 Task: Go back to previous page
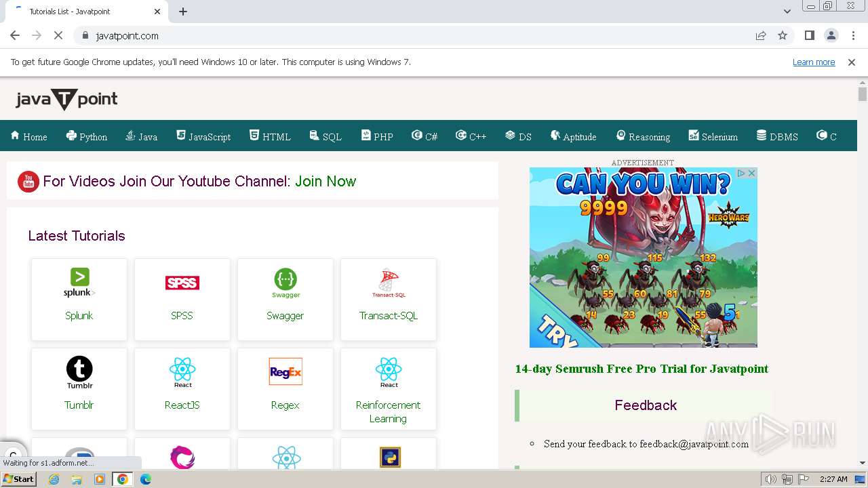pyautogui.click(x=15, y=35)
